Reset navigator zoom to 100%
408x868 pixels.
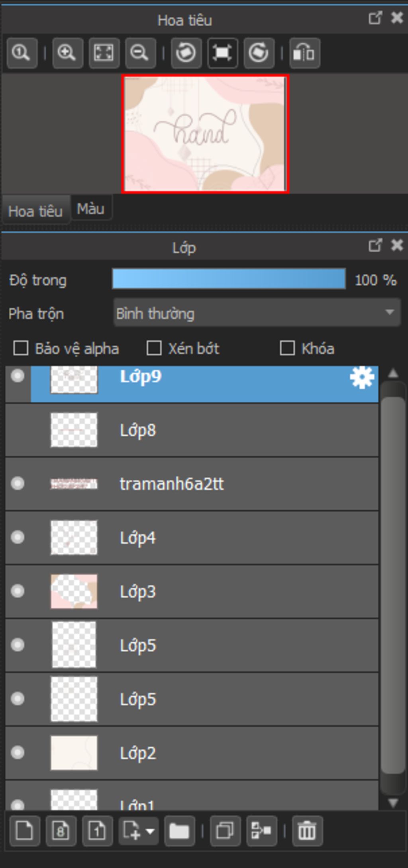click(22, 53)
